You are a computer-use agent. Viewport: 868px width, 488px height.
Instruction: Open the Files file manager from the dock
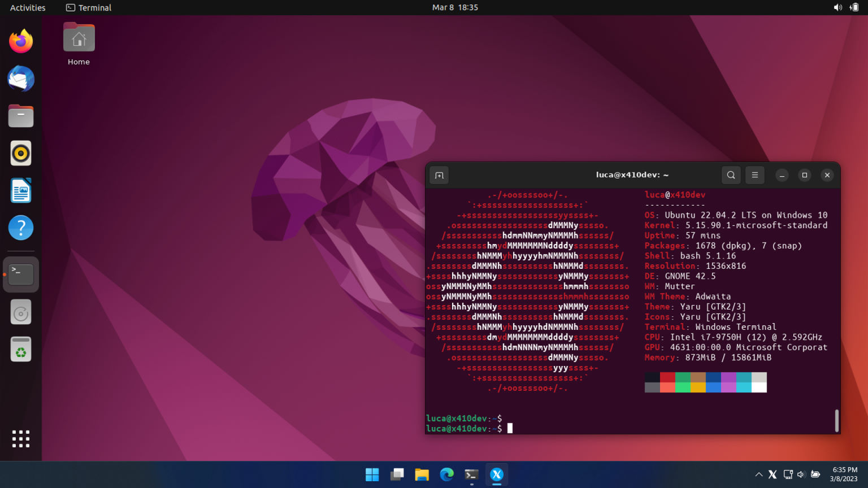pyautogui.click(x=20, y=115)
